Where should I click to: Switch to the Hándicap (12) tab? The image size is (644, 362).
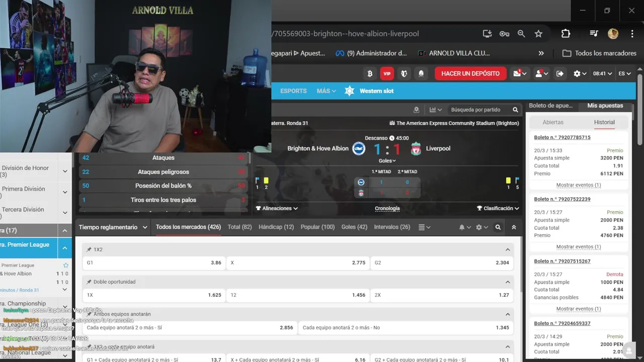pyautogui.click(x=276, y=227)
